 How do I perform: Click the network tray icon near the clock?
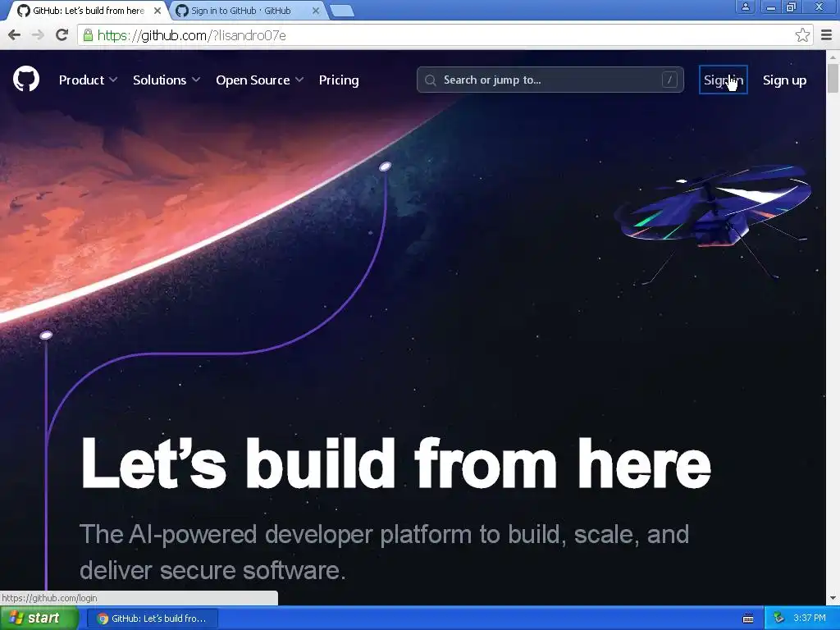778,619
